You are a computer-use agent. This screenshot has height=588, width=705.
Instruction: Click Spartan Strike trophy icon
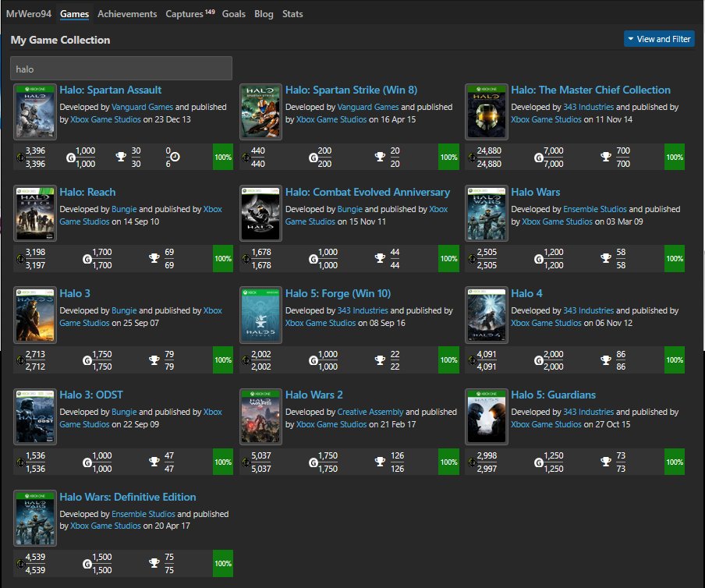[x=380, y=157]
